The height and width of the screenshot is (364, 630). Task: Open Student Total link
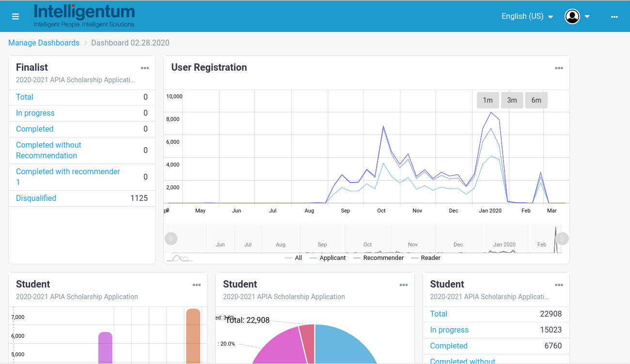tap(439, 314)
